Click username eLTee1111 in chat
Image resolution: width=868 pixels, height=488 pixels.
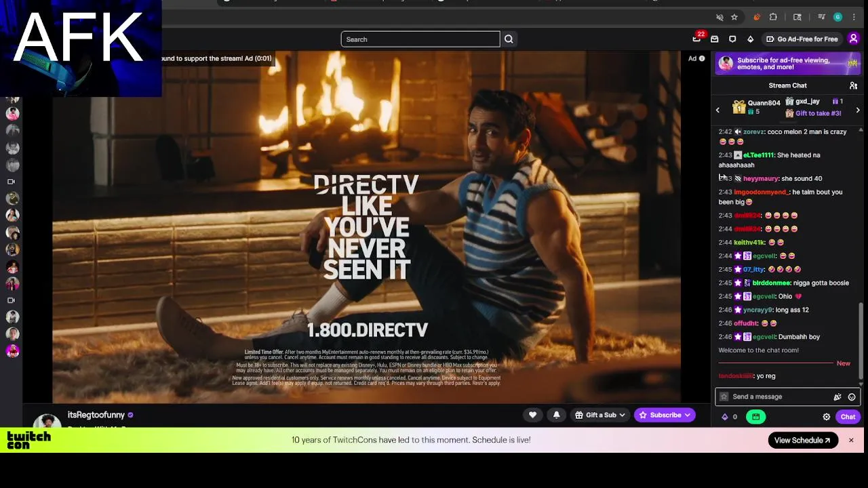coord(758,155)
